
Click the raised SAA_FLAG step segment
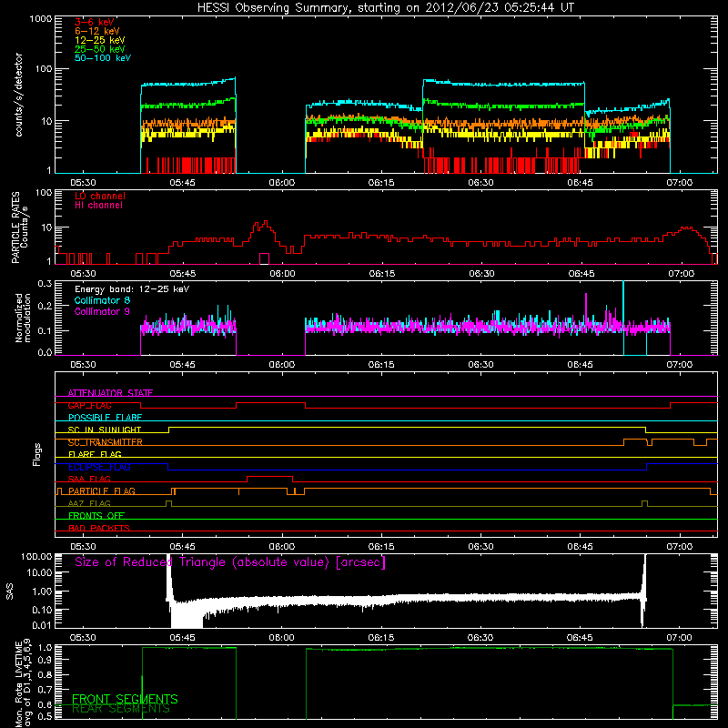click(x=269, y=476)
